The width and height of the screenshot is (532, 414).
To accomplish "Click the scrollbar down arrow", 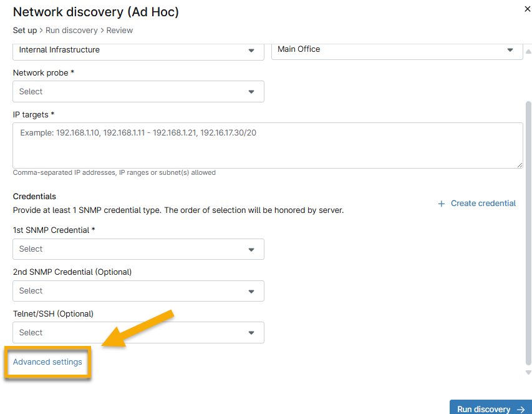I will (528, 373).
